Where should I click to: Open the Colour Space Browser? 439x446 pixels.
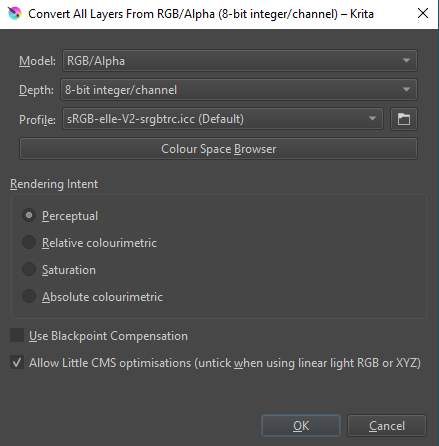[218, 149]
